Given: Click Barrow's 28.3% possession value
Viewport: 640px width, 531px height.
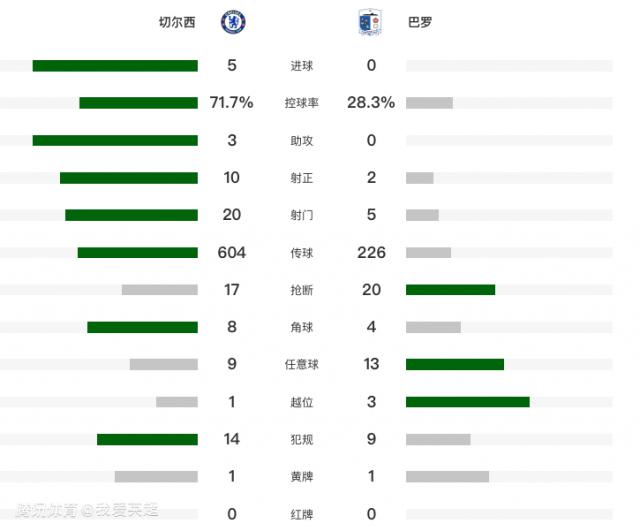Looking at the screenshot, I should tap(371, 103).
